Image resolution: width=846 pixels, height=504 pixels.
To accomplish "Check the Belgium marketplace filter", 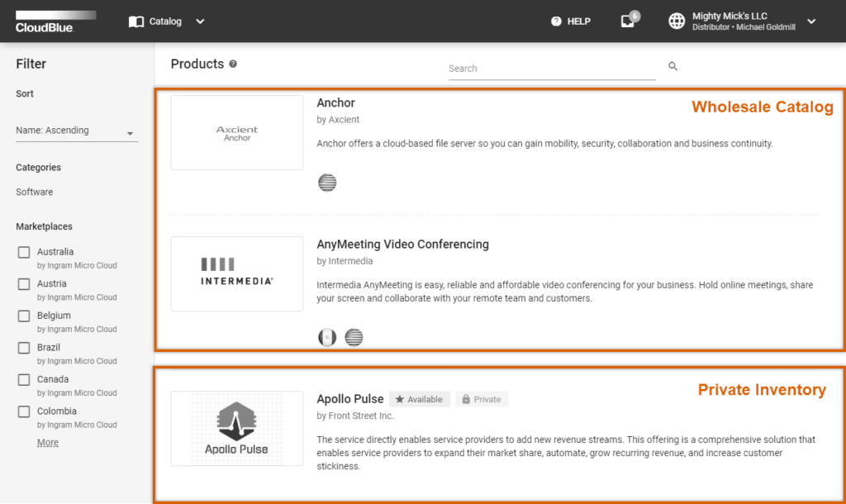I will tap(24, 316).
